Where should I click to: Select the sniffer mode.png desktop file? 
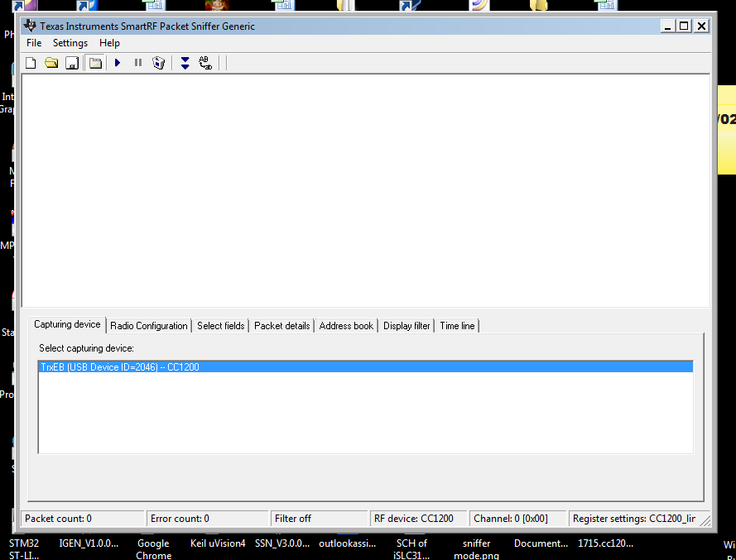476,548
